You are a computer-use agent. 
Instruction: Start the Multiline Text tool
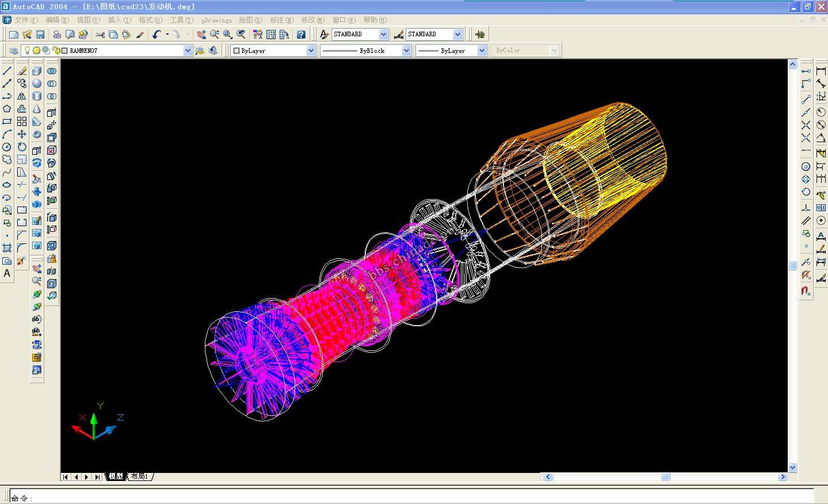click(7, 274)
